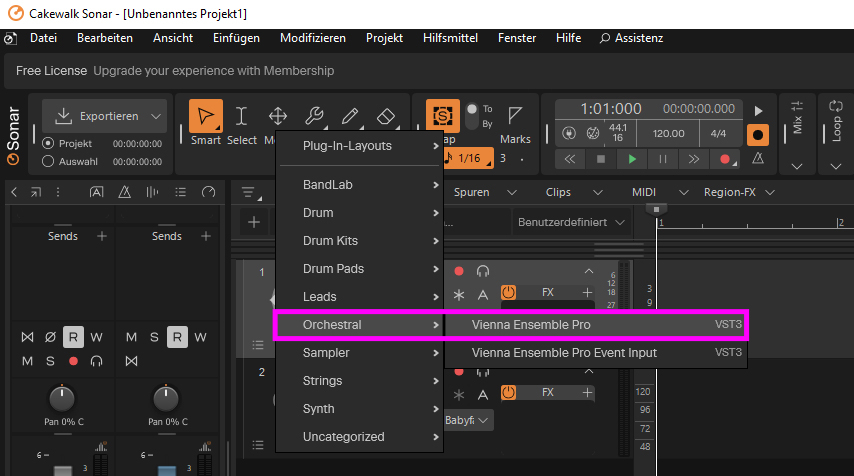The image size is (854, 476).
Task: Activate the Move tool icon
Action: pyautogui.click(x=278, y=116)
